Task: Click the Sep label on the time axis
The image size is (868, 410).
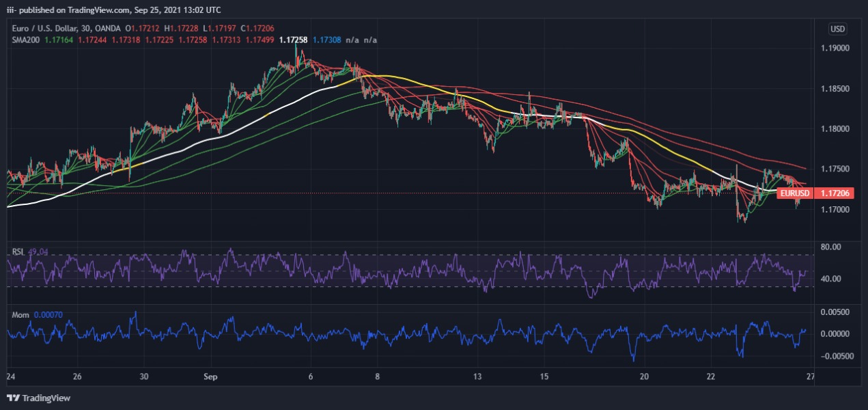Action: coord(211,377)
